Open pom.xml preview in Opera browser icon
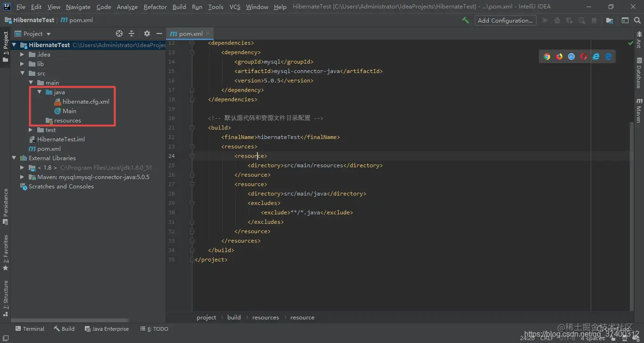The height and width of the screenshot is (343, 644). pyautogui.click(x=584, y=57)
